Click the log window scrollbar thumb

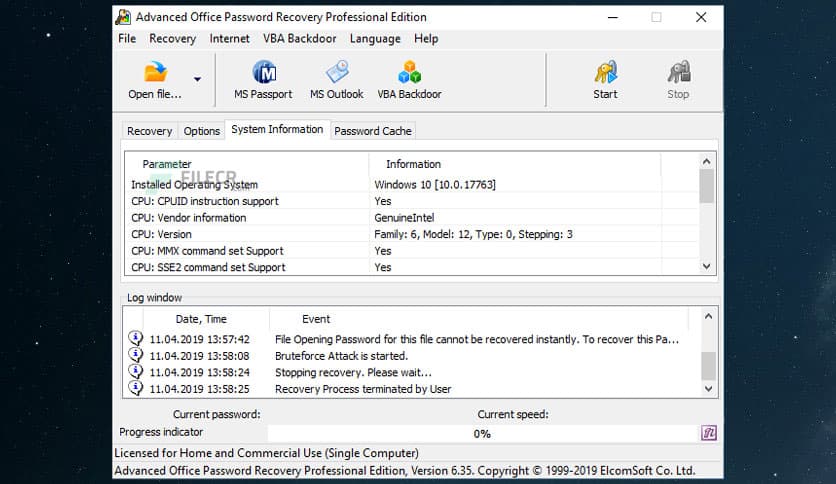[708, 366]
